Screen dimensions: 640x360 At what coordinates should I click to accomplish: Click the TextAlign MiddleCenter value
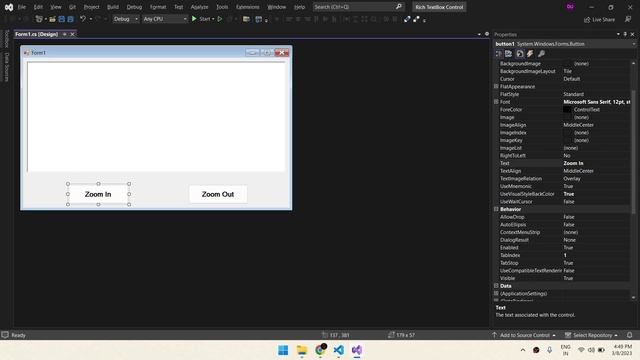click(578, 171)
